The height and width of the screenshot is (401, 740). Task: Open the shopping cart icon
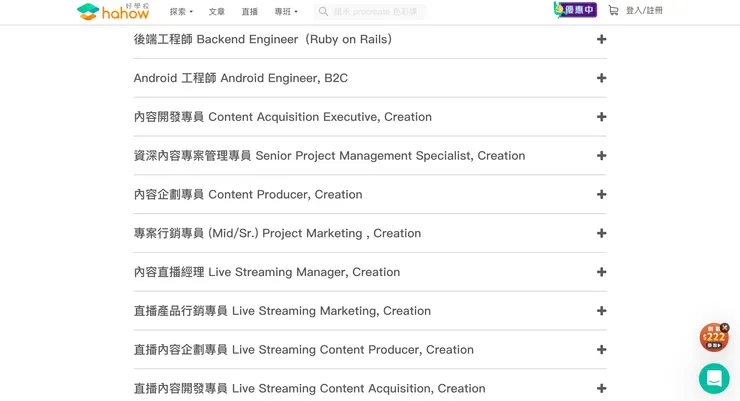(x=613, y=10)
